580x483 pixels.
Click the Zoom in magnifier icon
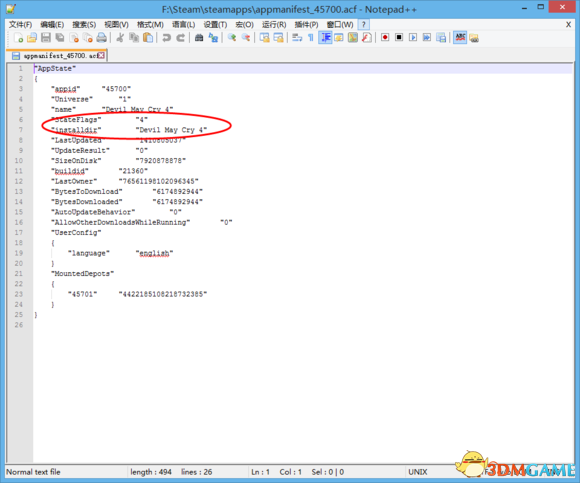232,38
